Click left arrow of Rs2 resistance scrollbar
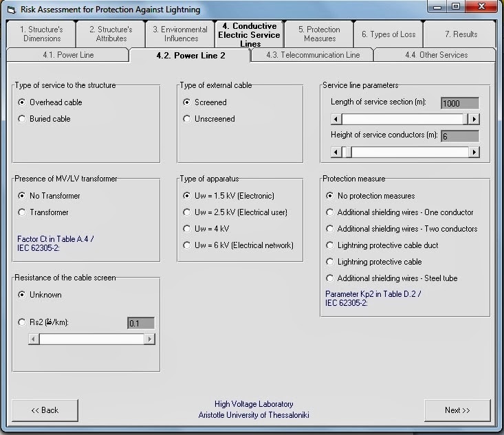Image resolution: width=504 pixels, height=435 pixels. pyautogui.click(x=34, y=339)
